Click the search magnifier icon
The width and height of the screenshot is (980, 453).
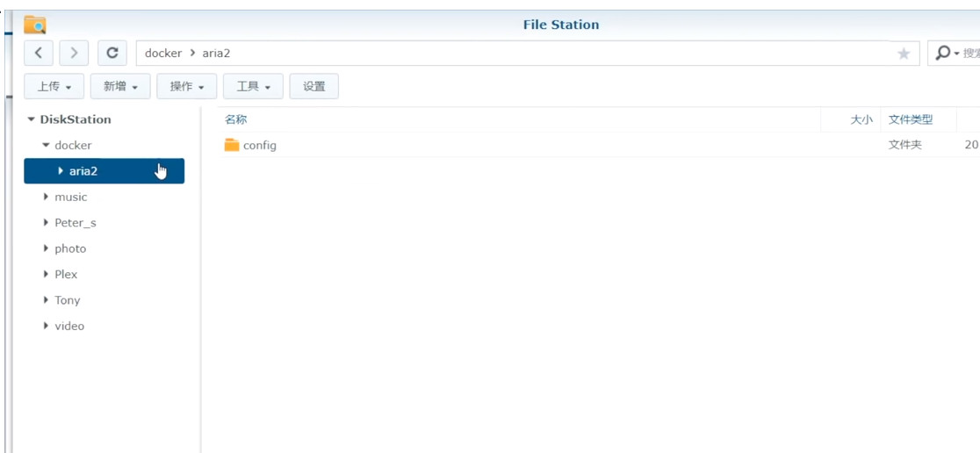click(943, 53)
